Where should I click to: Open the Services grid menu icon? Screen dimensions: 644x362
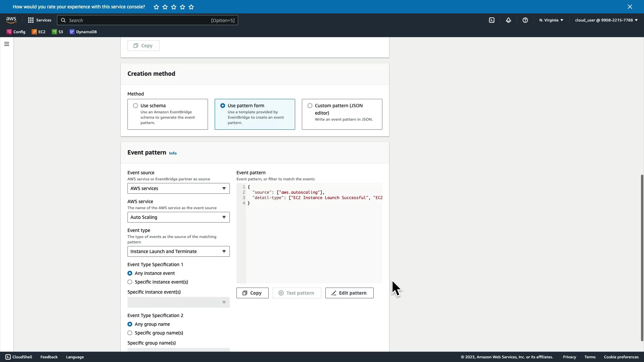coord(31,20)
